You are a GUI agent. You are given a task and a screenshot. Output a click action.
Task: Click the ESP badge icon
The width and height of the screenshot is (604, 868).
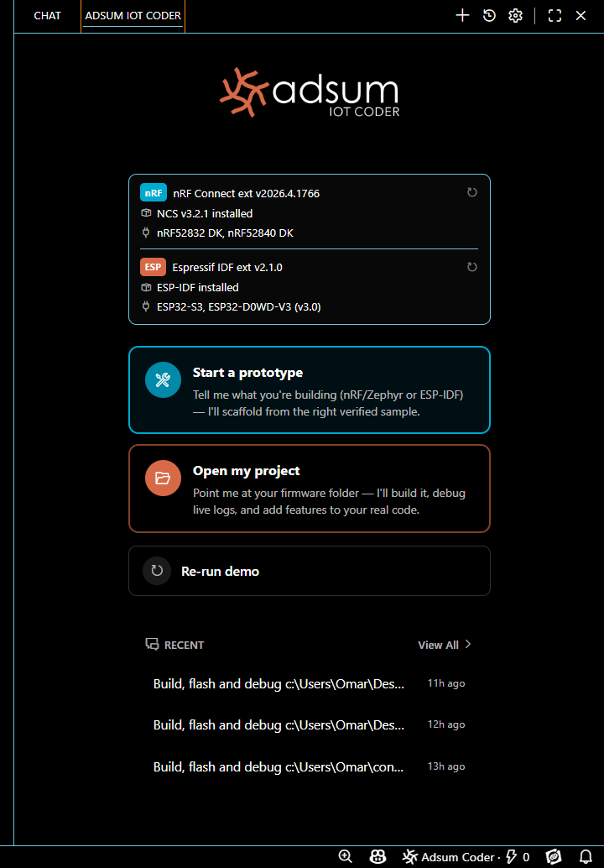point(154,268)
